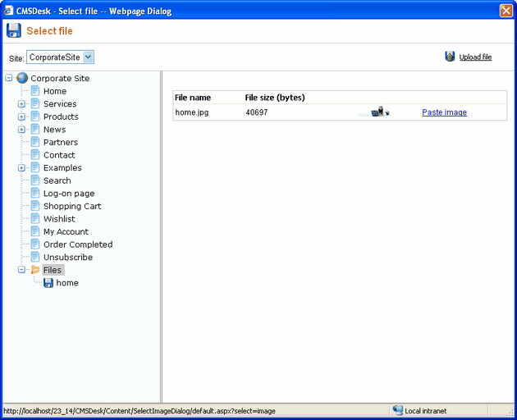Click the Contact page document icon
Viewport: 517px width, 420px height.
[x=35, y=154]
